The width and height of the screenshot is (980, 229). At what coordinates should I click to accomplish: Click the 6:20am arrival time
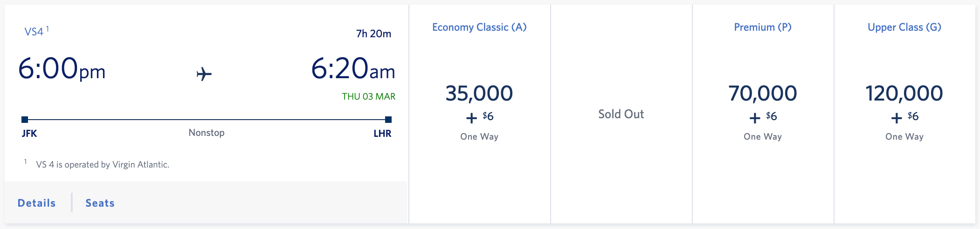(x=353, y=69)
